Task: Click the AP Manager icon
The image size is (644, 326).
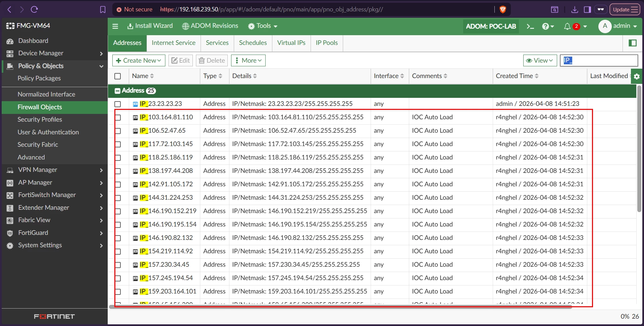Action: (x=10, y=183)
